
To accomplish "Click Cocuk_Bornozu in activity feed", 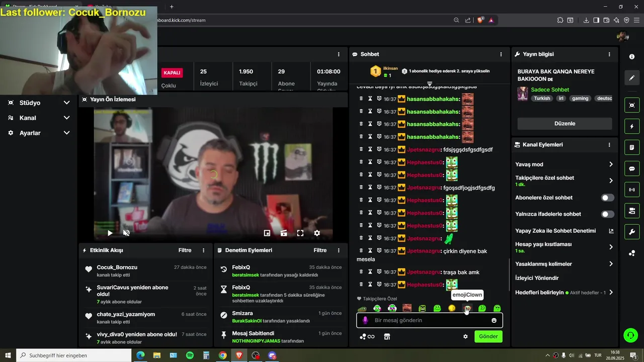I will [x=117, y=267].
